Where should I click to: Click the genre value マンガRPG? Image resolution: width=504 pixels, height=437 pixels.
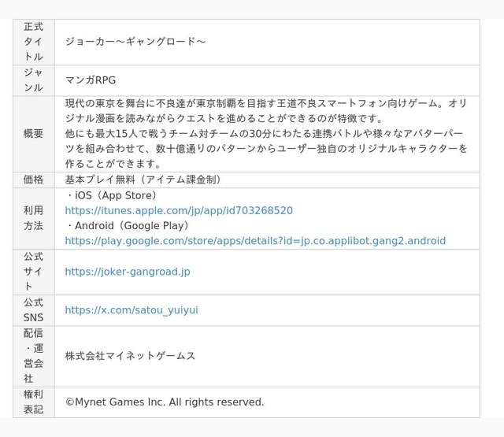point(91,80)
